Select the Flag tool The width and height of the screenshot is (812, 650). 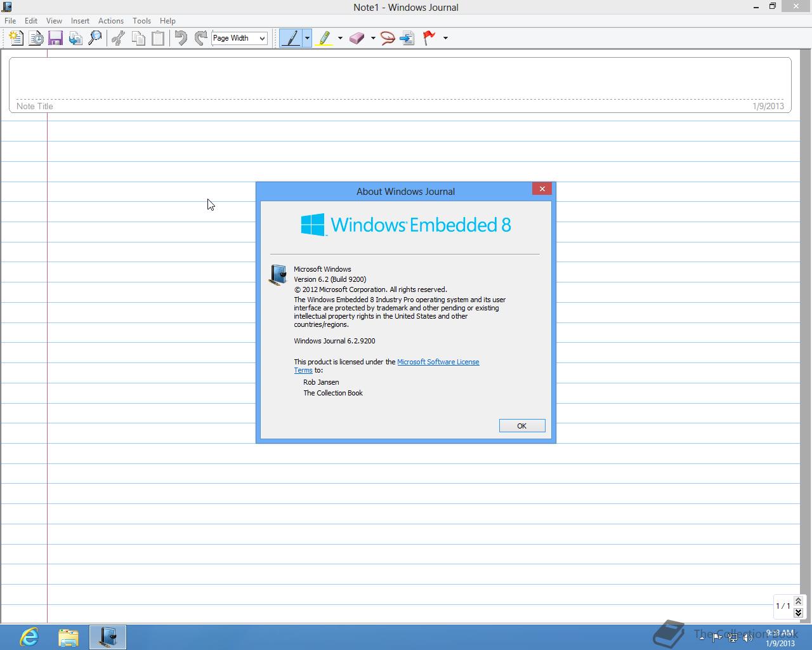429,38
